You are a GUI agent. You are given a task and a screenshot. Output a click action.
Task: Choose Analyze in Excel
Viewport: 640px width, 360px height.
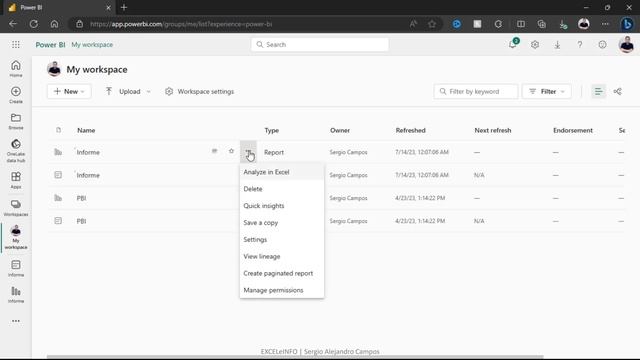click(282, 172)
